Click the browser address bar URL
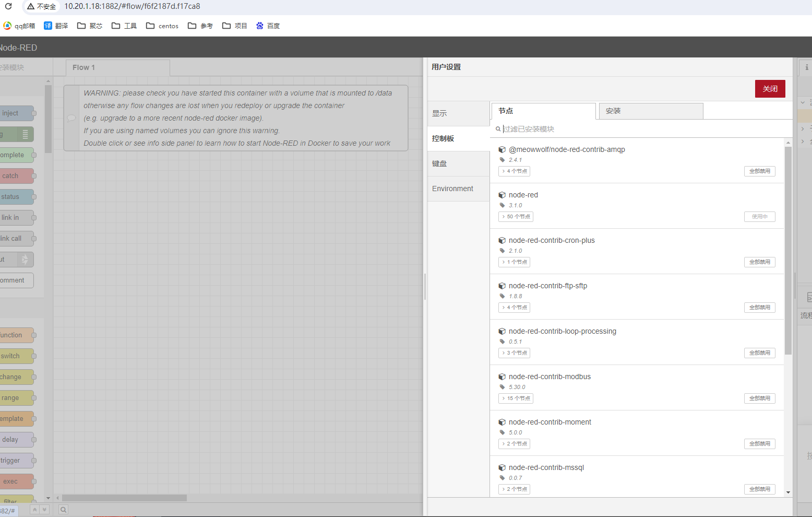 pyautogui.click(x=132, y=6)
